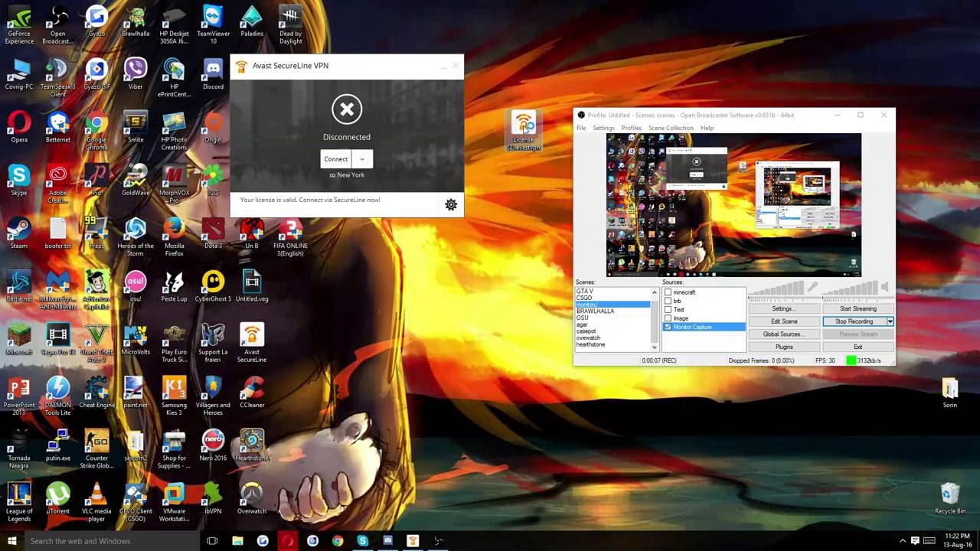Adjust the desktop audio volume meter in OBS
Viewport: 980px width, 551px height.
click(x=850, y=288)
